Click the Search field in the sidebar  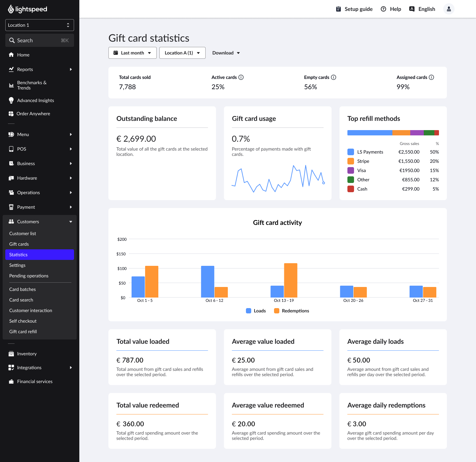click(39, 40)
